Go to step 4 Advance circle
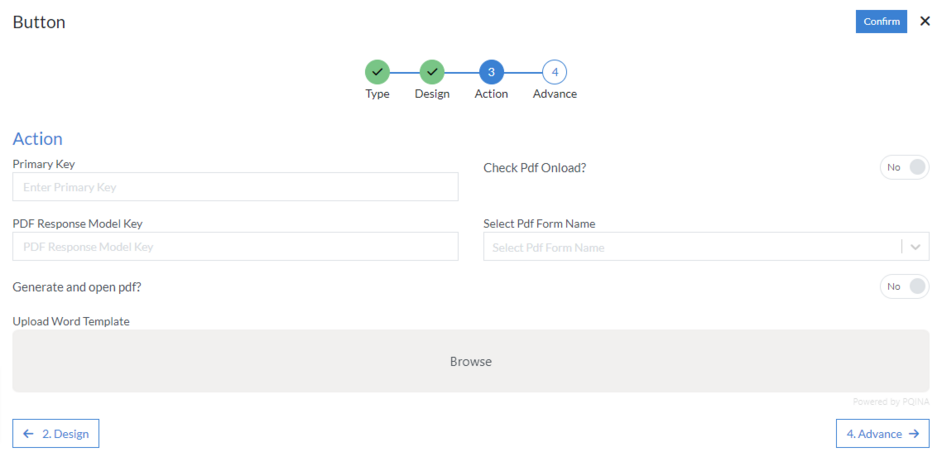Screen dimensions: 942x457 tap(554, 72)
